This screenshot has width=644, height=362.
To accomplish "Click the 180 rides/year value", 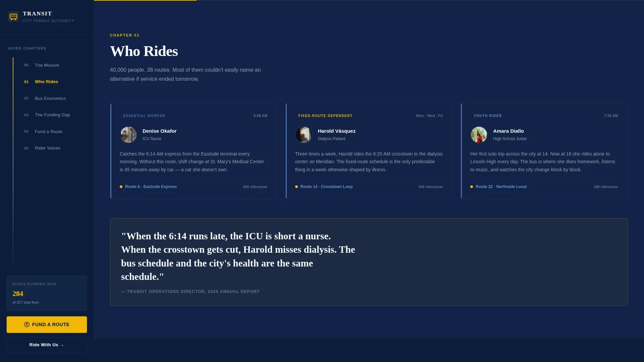I will 606,187.
